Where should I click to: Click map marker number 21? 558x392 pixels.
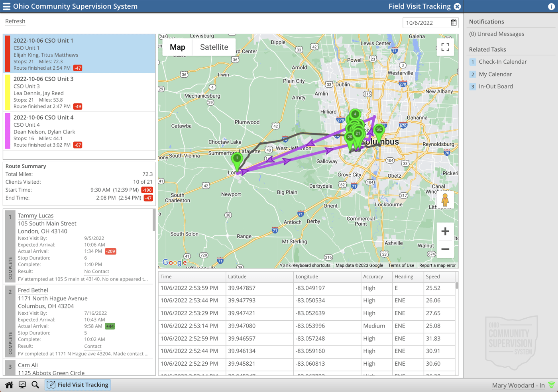point(358,134)
